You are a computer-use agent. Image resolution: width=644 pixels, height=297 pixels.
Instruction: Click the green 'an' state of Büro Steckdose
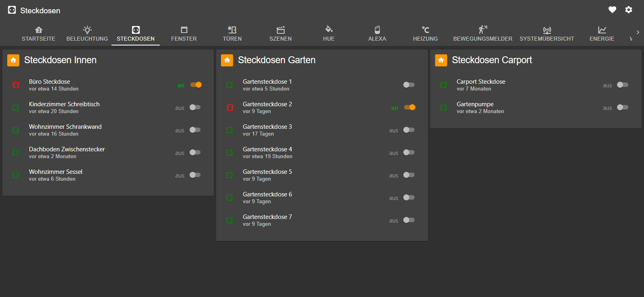click(181, 85)
